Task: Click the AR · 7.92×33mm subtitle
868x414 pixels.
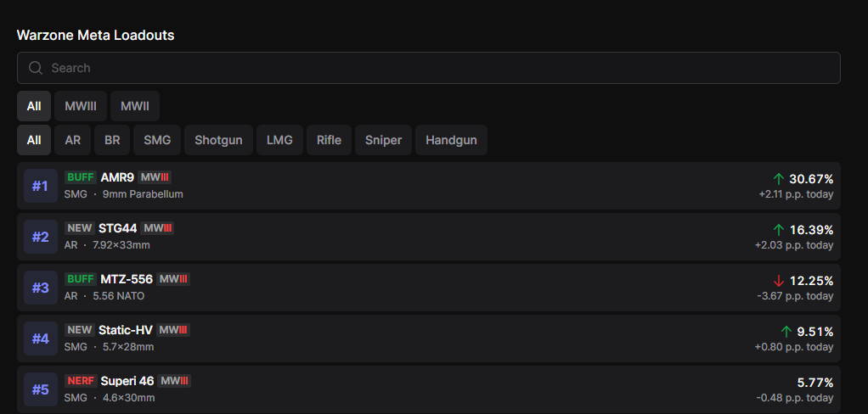Action: 107,245
